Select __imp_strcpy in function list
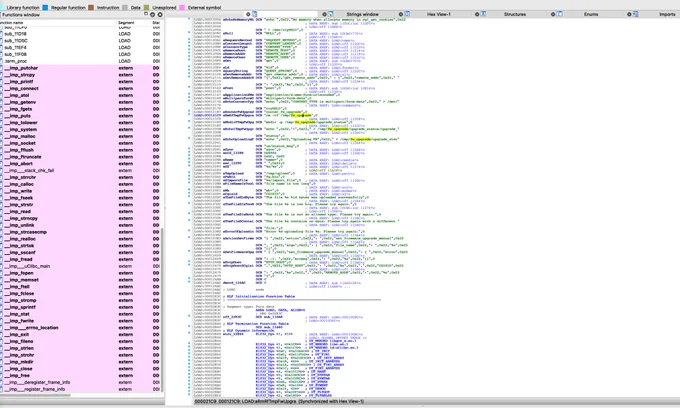 click(x=80, y=75)
